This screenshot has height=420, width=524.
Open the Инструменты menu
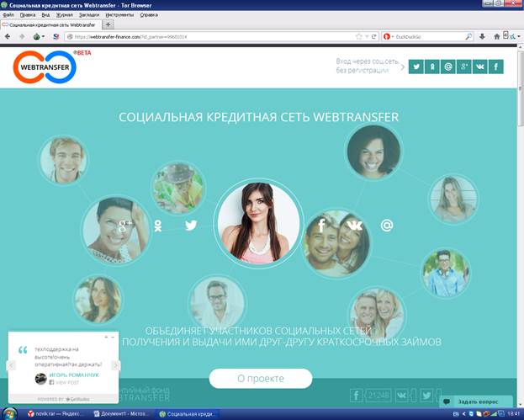119,15
